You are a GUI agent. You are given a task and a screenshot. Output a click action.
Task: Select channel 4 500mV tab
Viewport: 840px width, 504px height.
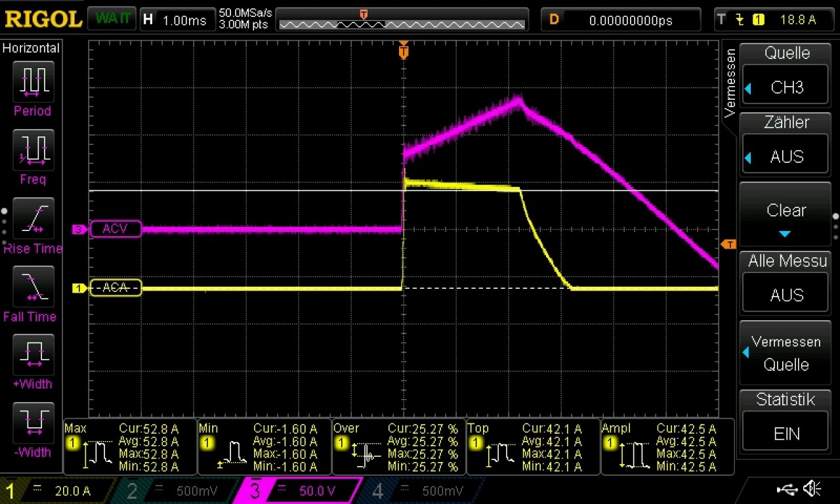pyautogui.click(x=423, y=490)
